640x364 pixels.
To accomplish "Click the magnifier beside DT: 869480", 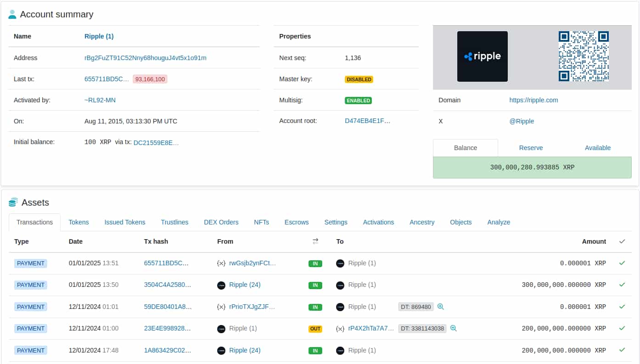I will (440, 307).
